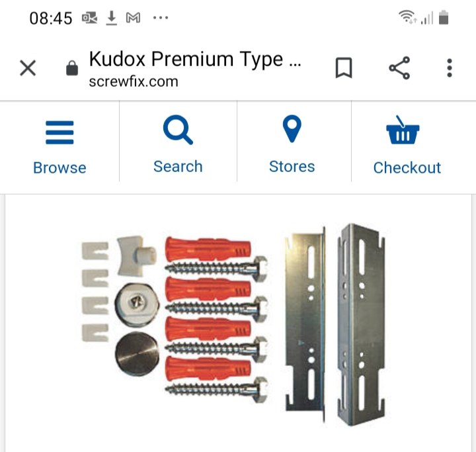476x452 pixels.
Task: Expand more notifications ellipsis in status bar
Action: (x=161, y=18)
